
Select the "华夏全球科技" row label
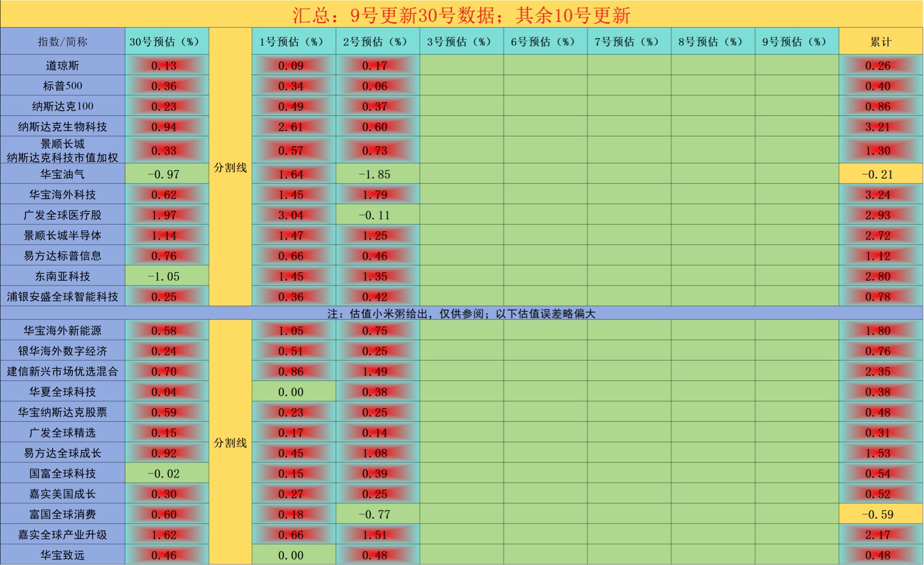pyautogui.click(x=63, y=392)
